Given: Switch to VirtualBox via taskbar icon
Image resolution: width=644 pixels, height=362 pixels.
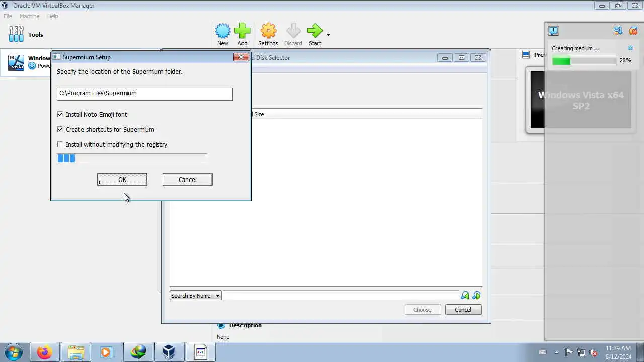Looking at the screenshot, I should coord(169,352).
